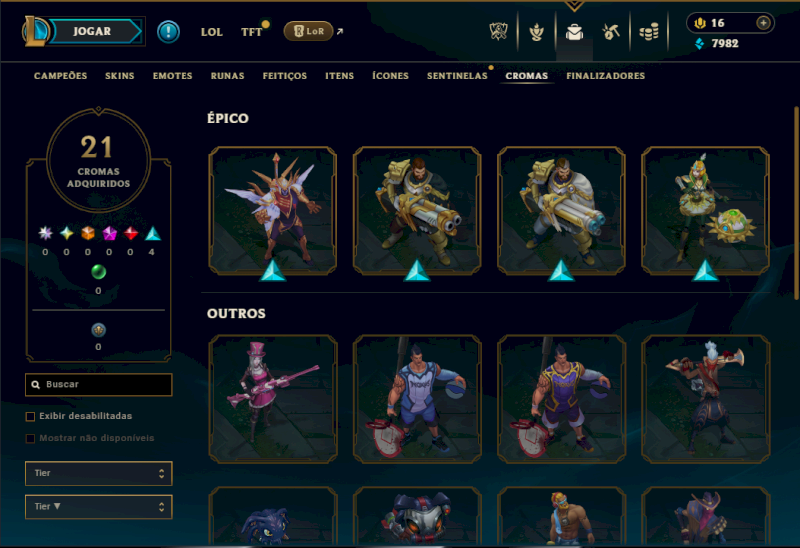Enable the Exibir desabilitadas checkbox
800x548 pixels.
[x=30, y=416]
